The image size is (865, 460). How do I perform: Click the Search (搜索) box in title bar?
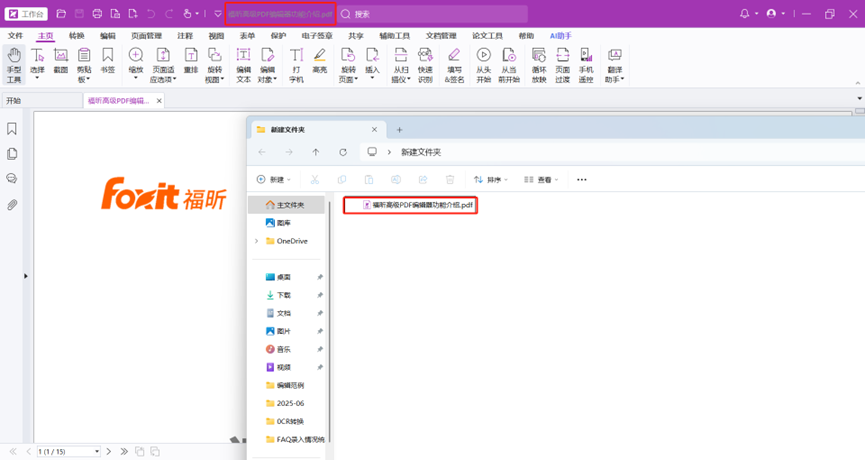pos(432,14)
